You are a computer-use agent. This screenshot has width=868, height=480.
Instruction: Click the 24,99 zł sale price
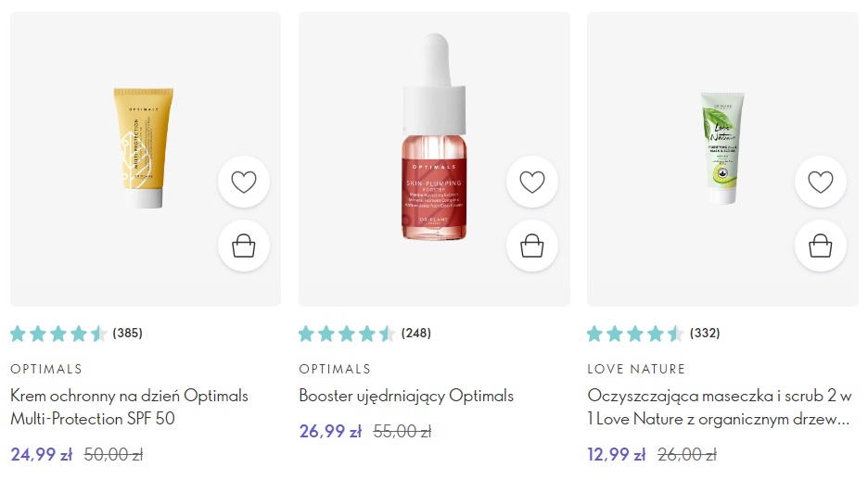(42, 455)
